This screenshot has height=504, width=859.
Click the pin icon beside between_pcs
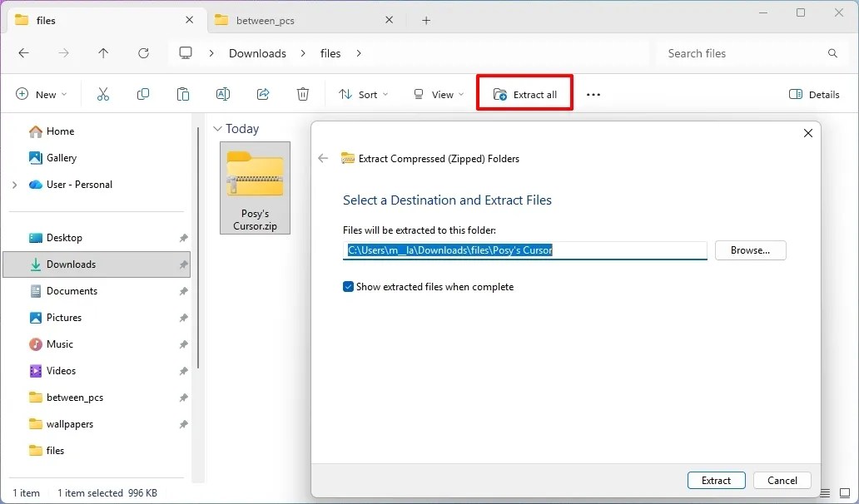(x=183, y=398)
